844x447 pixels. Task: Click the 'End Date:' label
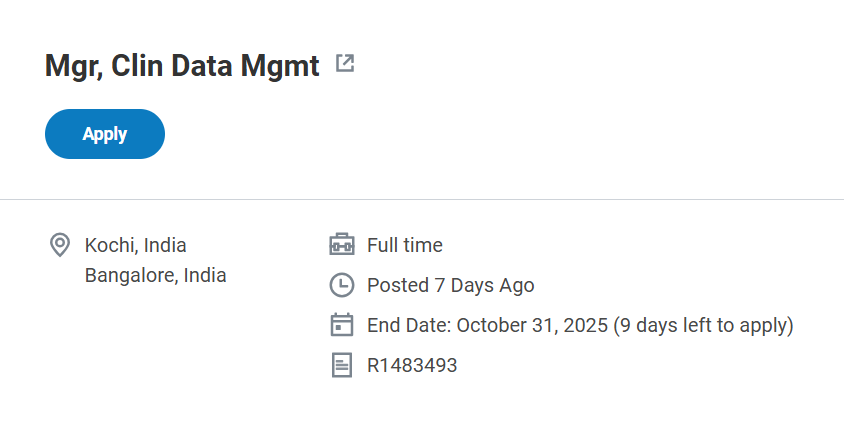(409, 325)
